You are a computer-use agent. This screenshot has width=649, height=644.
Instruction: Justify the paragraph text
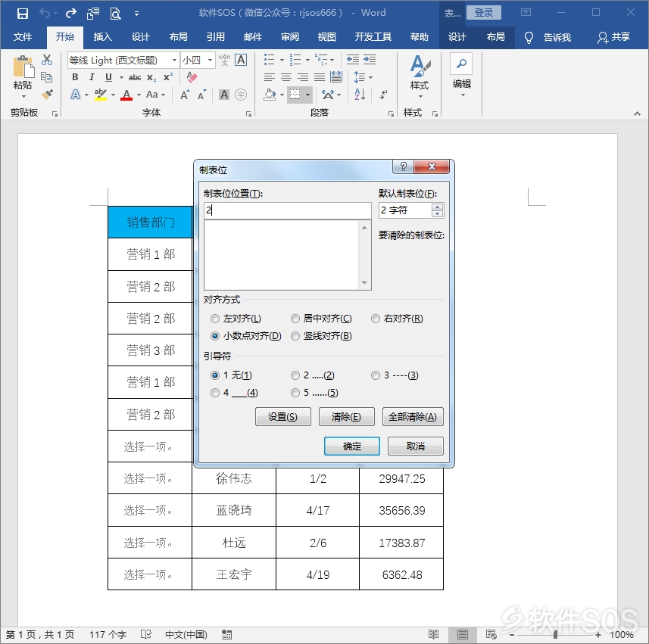click(x=320, y=77)
